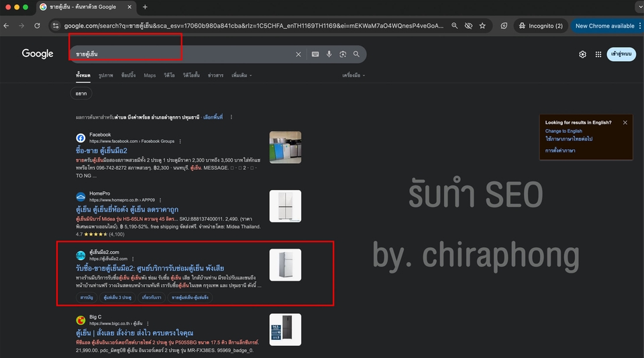This screenshot has width=644, height=358.
Task: Submit search with magnifier icon
Action: click(x=356, y=54)
